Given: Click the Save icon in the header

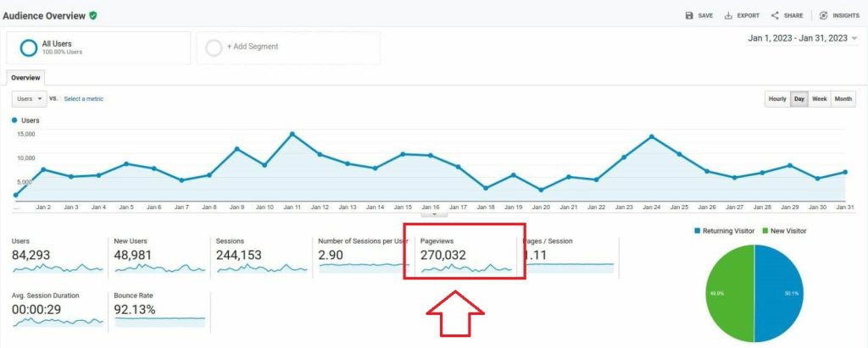Looking at the screenshot, I should [x=690, y=15].
